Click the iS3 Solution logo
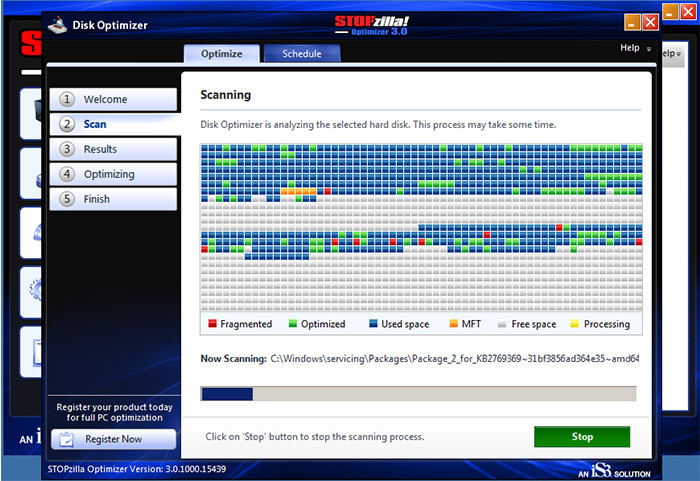The image size is (700, 481). [614, 471]
